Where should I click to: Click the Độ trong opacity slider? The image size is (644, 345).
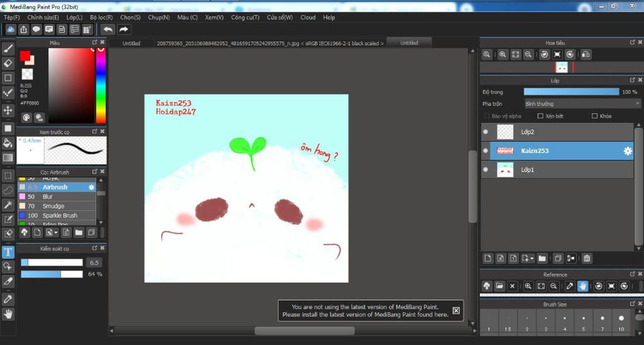coord(571,92)
